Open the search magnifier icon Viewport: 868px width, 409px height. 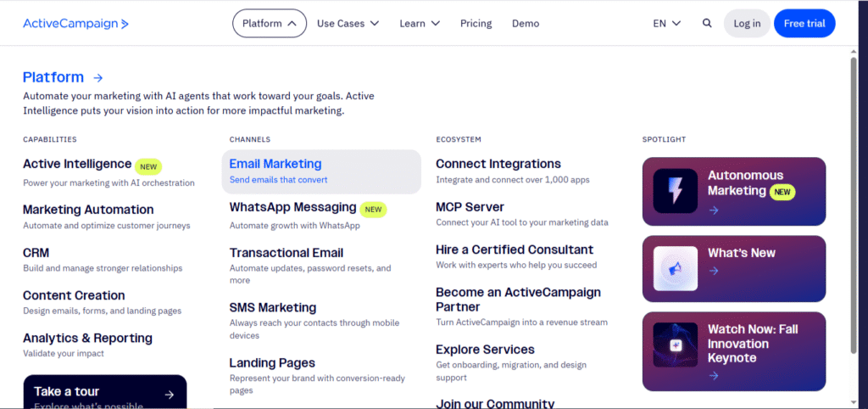[707, 23]
